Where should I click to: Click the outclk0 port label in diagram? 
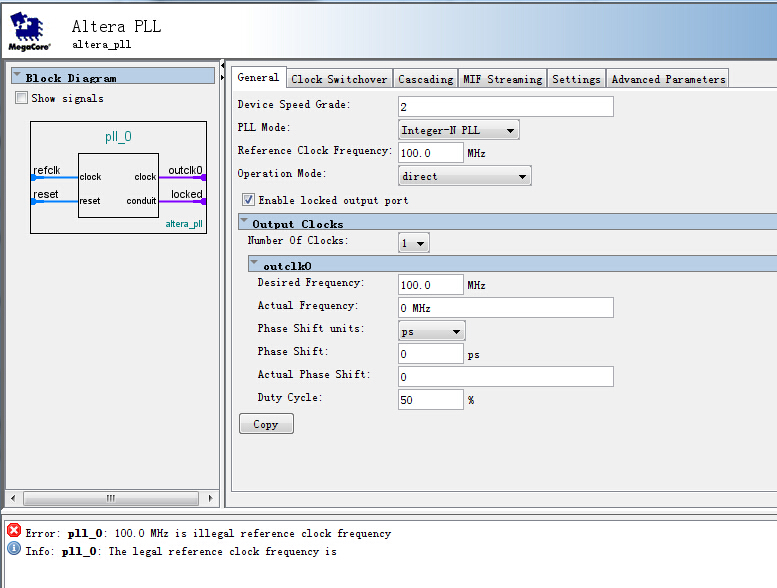185,170
